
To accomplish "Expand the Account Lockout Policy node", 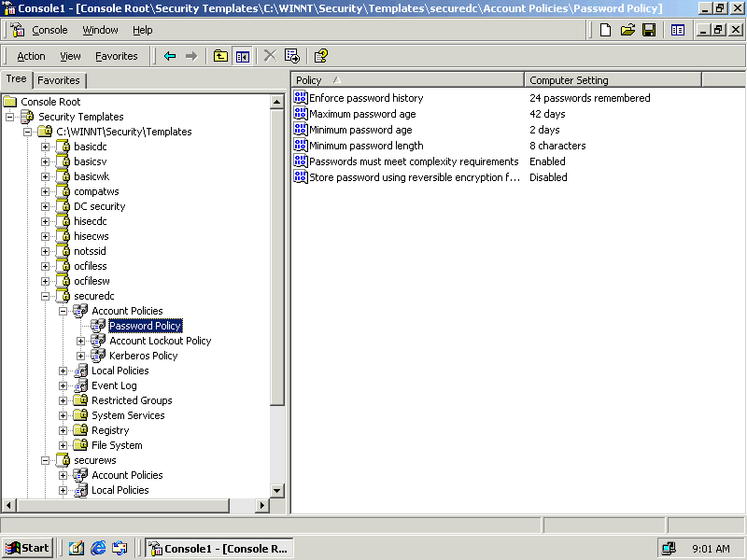I will point(81,341).
